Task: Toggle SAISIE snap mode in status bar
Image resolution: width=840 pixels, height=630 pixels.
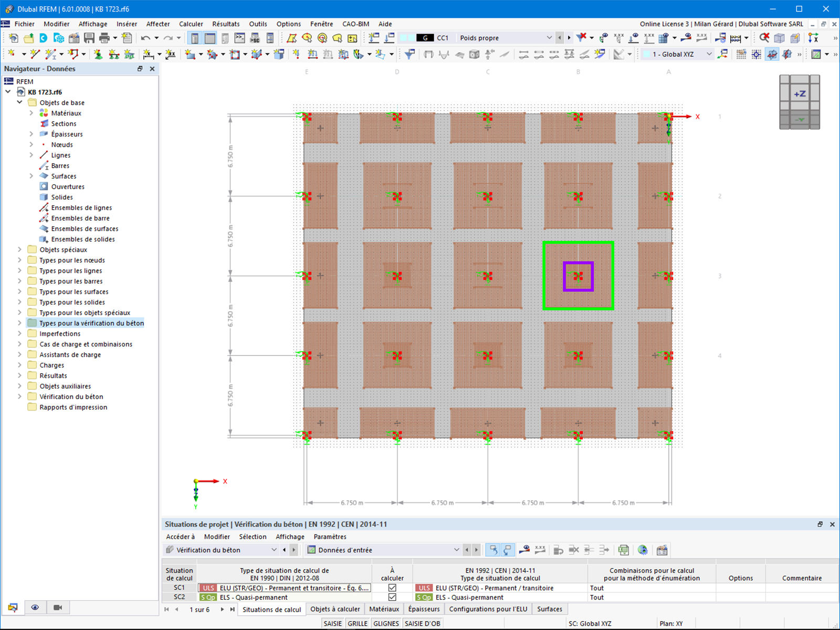Action: point(333,624)
